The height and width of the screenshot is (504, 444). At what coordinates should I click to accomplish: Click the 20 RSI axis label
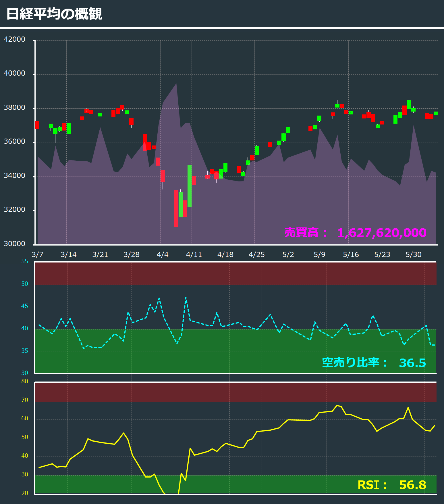pos(25,493)
